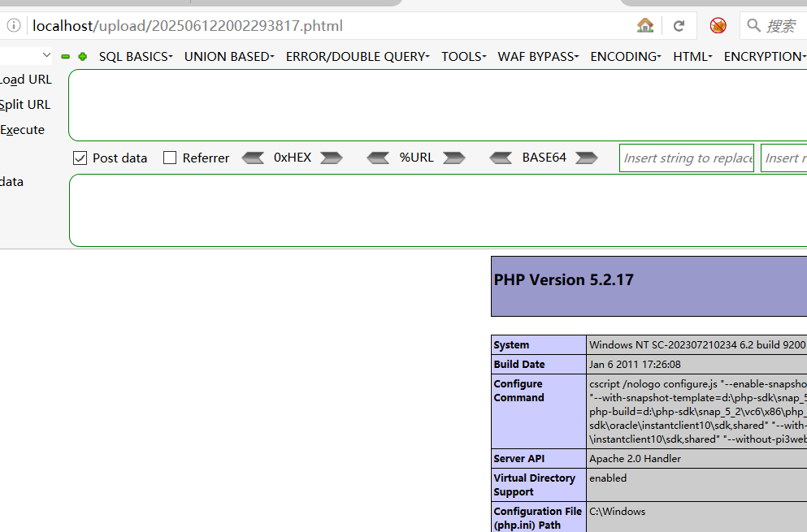Focus the HackBar URL text area
Screen dimensions: 807x532
click(437, 105)
